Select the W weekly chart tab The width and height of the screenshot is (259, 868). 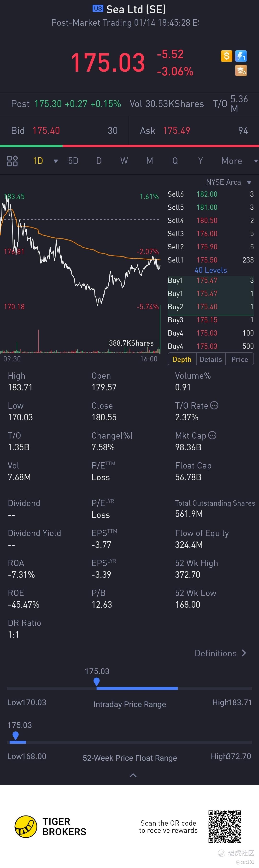(124, 161)
